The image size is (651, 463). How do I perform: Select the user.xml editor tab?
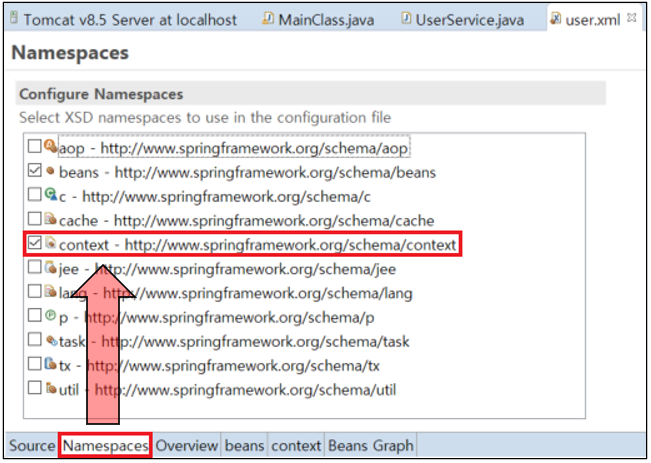(593, 20)
